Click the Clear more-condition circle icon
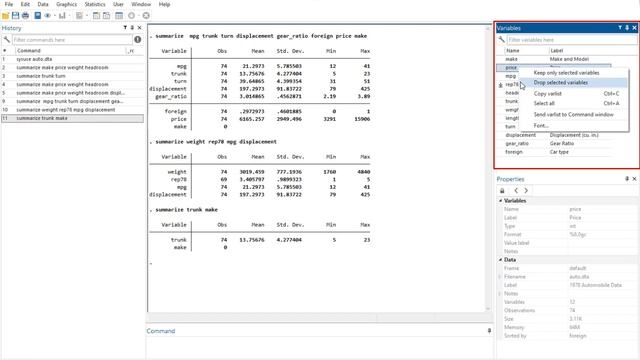640x360 pixels. pyautogui.click(x=131, y=16)
